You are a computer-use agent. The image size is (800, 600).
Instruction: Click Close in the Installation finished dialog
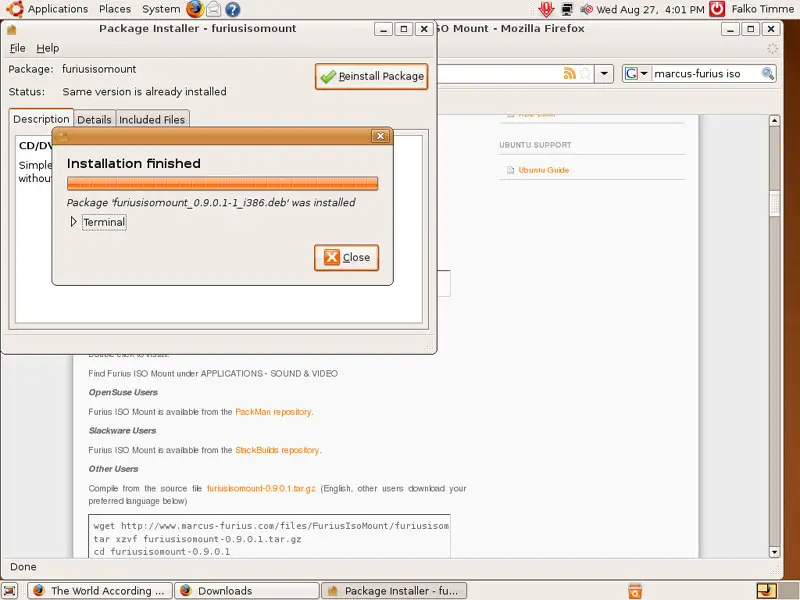(346, 258)
